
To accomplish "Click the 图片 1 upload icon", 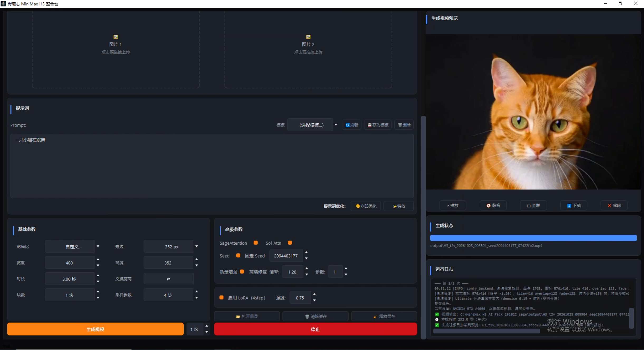I will pos(116,37).
